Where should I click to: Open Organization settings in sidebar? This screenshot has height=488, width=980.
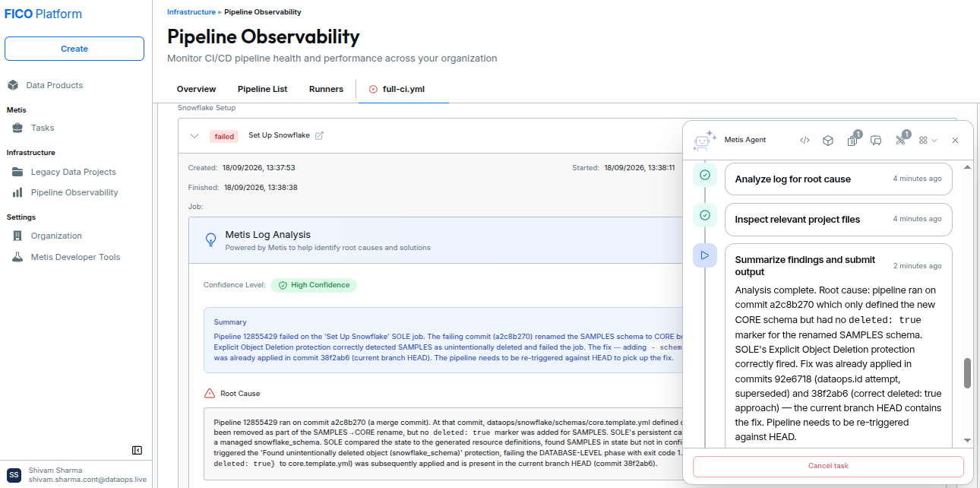[56, 236]
